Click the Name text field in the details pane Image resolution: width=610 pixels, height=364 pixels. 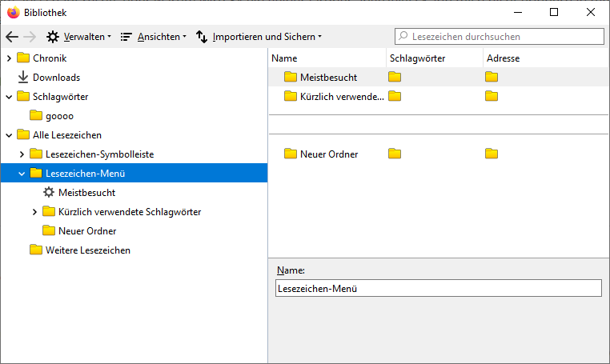click(437, 289)
